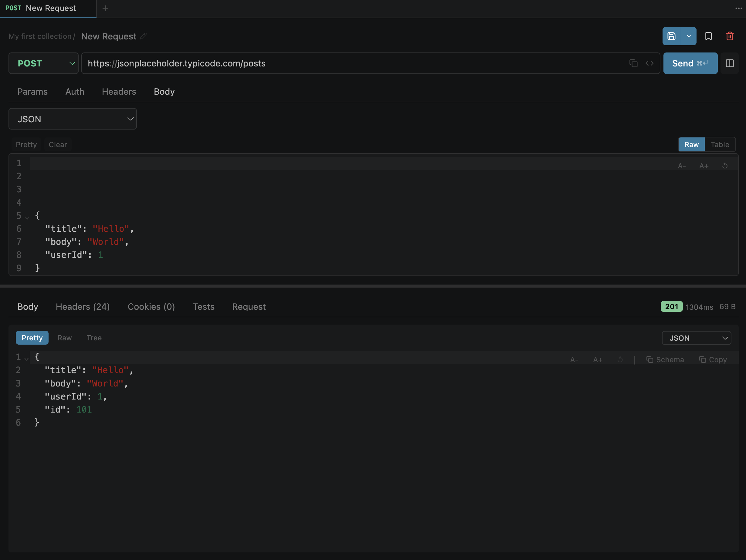Image resolution: width=746 pixels, height=560 pixels.
Task: Prettify the request body with Pretty button
Action: 26,145
